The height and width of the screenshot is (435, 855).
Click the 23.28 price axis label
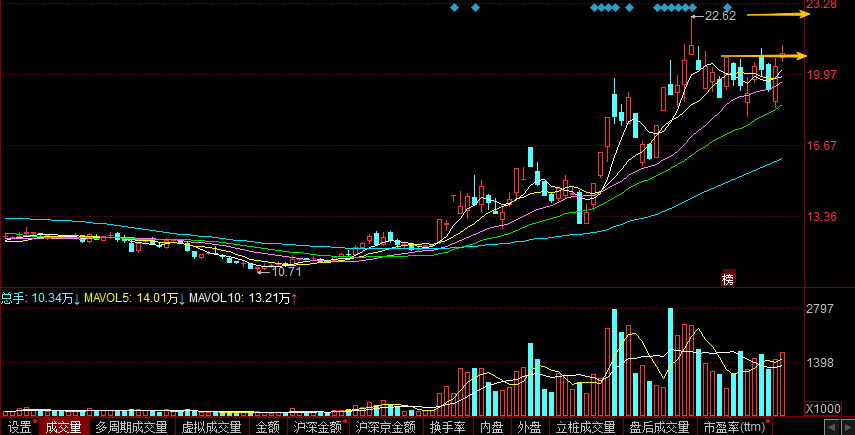click(821, 5)
